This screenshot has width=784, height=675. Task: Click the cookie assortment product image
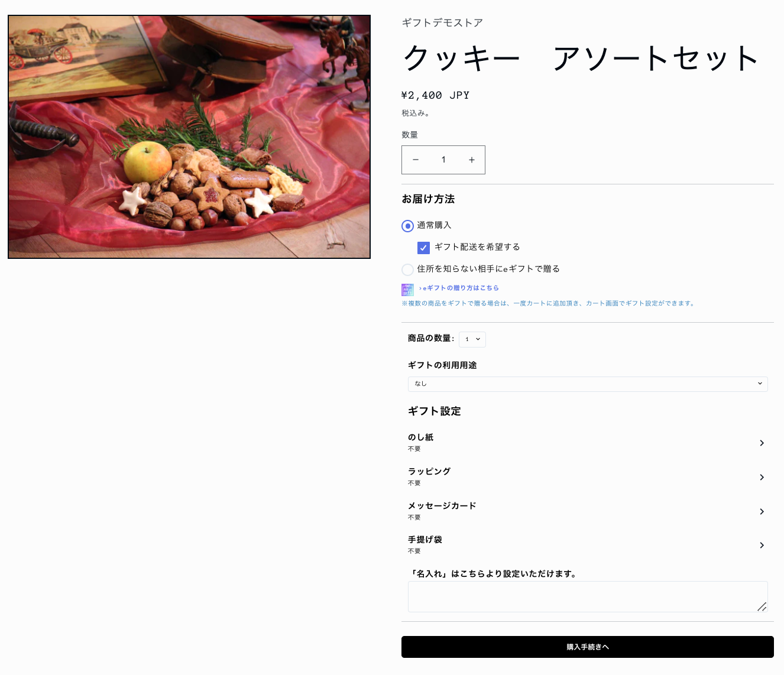[189, 137]
